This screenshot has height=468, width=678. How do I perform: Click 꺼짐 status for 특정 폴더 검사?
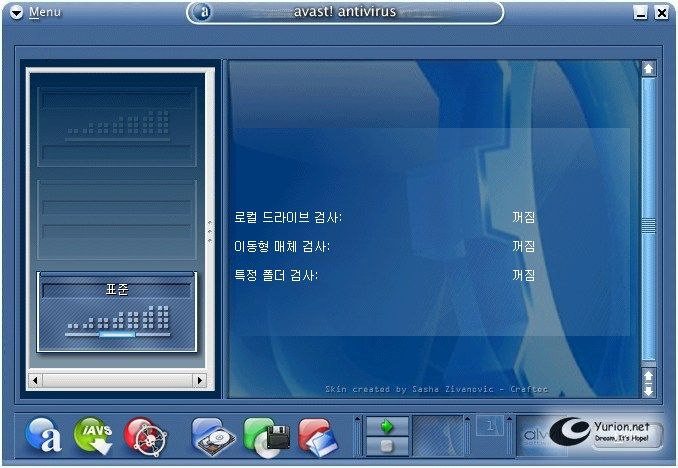524,275
